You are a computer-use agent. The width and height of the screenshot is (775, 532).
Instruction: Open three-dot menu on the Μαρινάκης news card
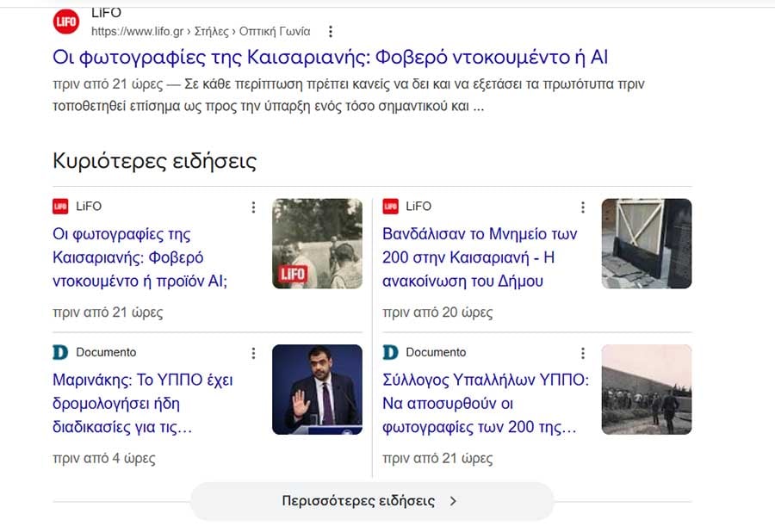pos(253,353)
